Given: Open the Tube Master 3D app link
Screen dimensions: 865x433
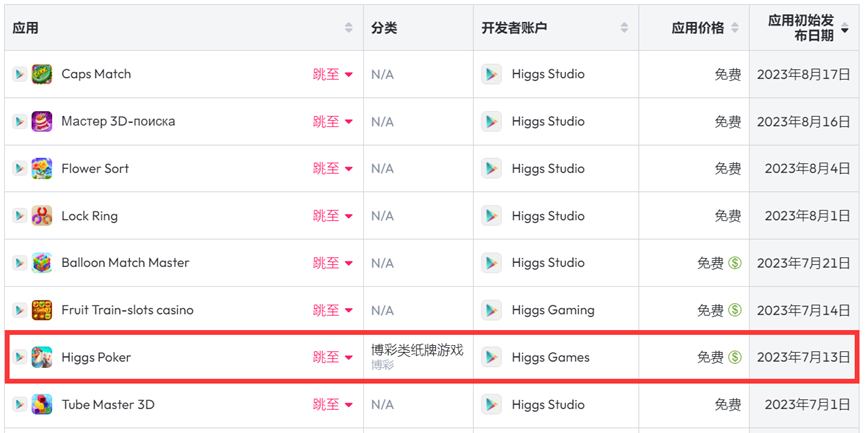Looking at the screenshot, I should pyautogui.click(x=108, y=405).
